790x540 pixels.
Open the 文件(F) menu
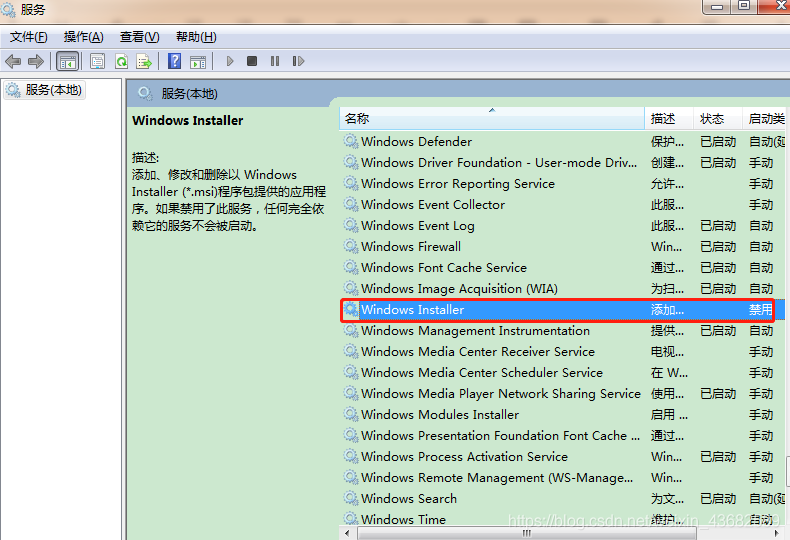pyautogui.click(x=29, y=37)
